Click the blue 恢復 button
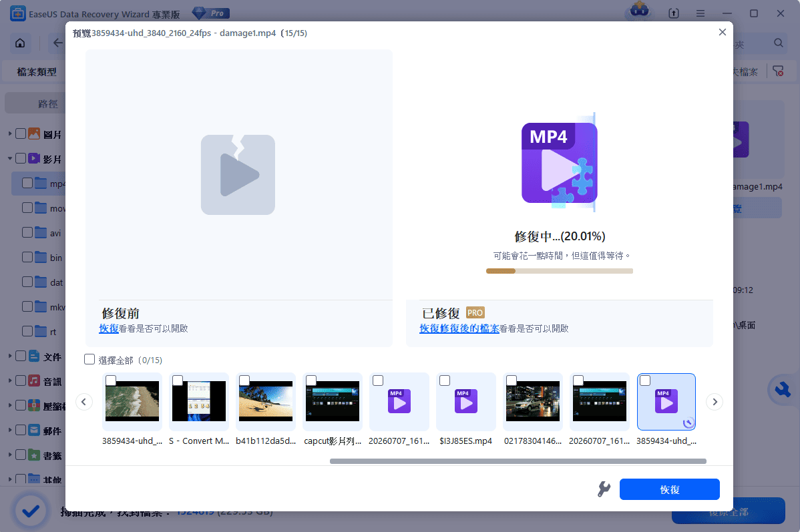 tap(669, 489)
